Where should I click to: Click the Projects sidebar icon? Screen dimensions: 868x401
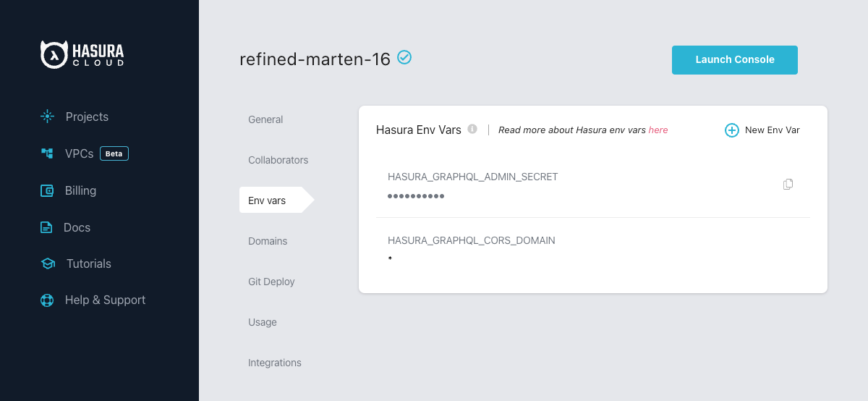[x=47, y=117]
